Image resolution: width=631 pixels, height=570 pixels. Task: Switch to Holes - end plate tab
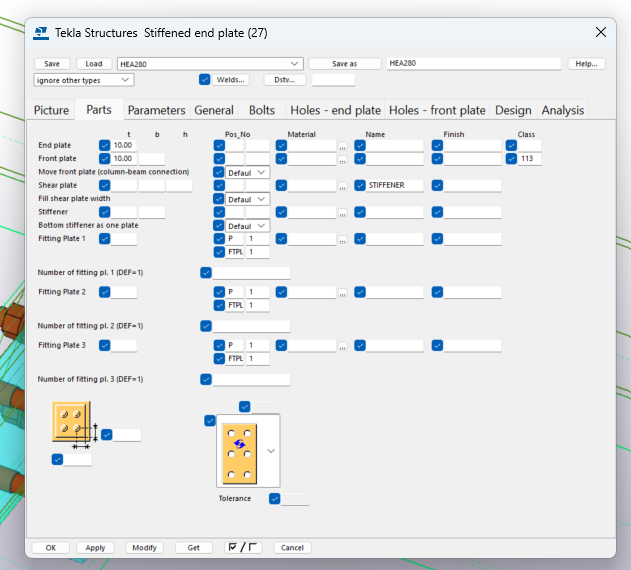(335, 110)
